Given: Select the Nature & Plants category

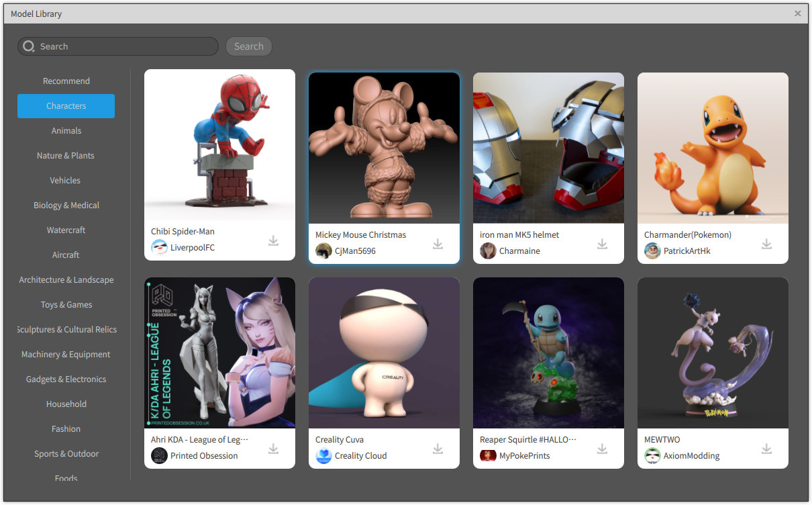Looking at the screenshot, I should [66, 156].
